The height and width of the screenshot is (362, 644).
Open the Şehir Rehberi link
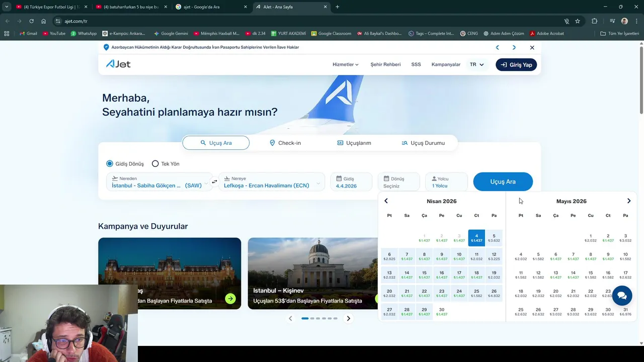pyautogui.click(x=385, y=64)
